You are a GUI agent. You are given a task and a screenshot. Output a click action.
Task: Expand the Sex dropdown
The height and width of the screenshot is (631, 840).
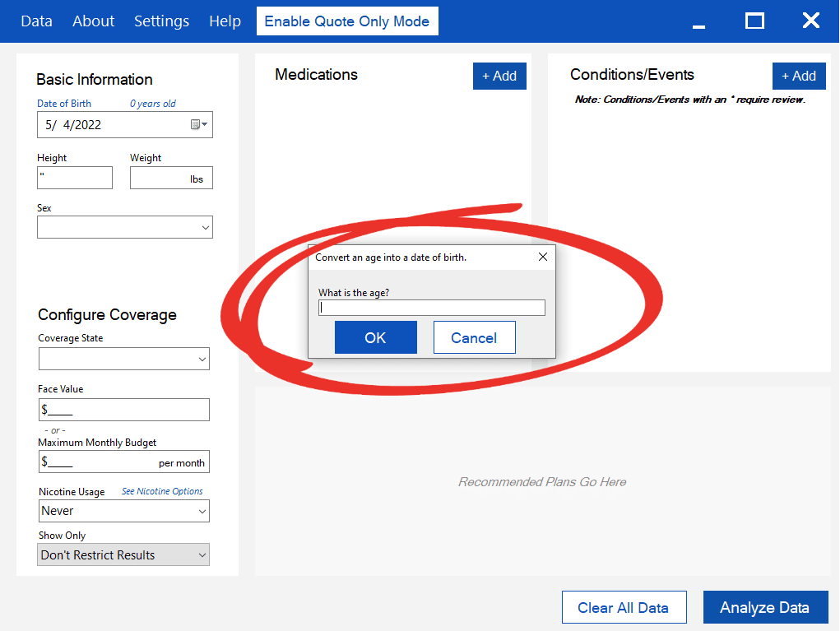[125, 227]
